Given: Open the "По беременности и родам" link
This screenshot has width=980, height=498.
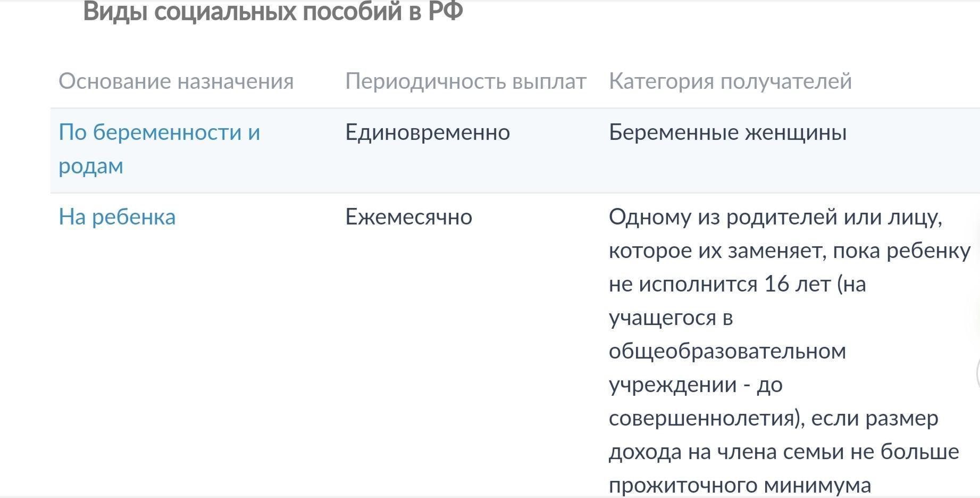Looking at the screenshot, I should point(159,132).
